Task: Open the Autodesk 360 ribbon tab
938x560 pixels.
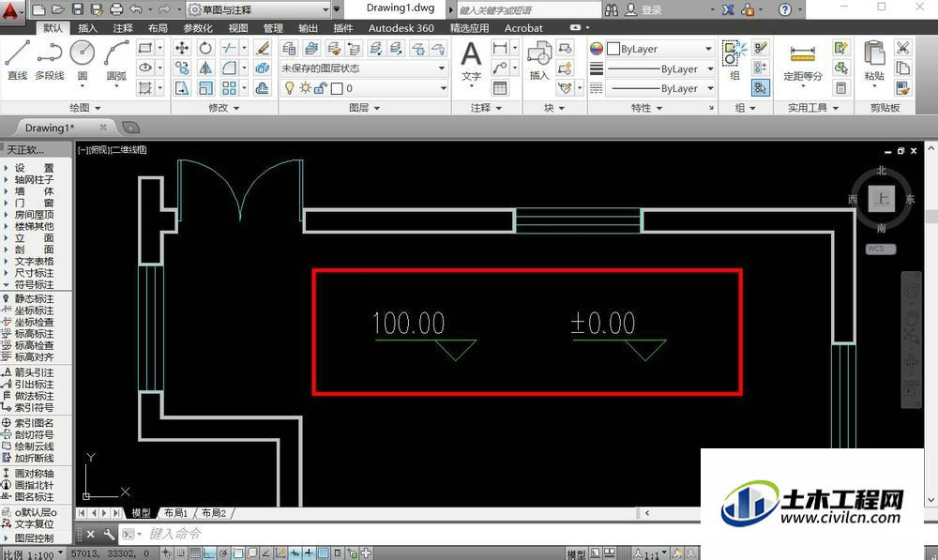Action: (x=401, y=28)
